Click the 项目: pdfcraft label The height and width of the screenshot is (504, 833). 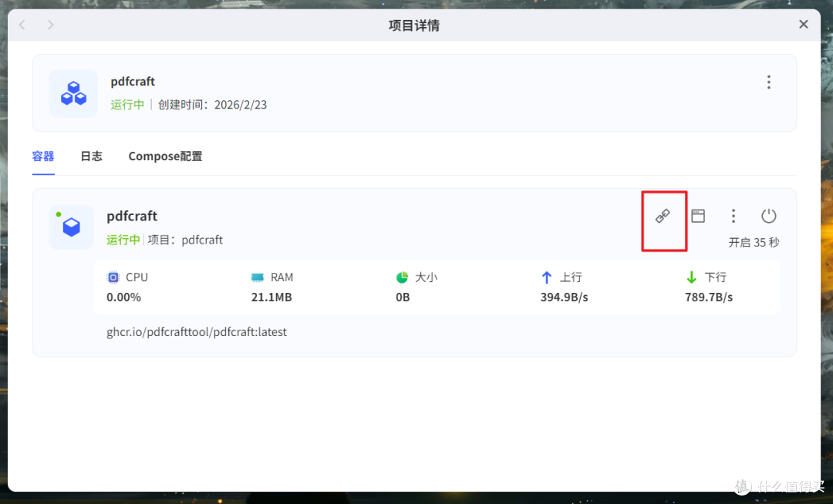[x=185, y=240]
